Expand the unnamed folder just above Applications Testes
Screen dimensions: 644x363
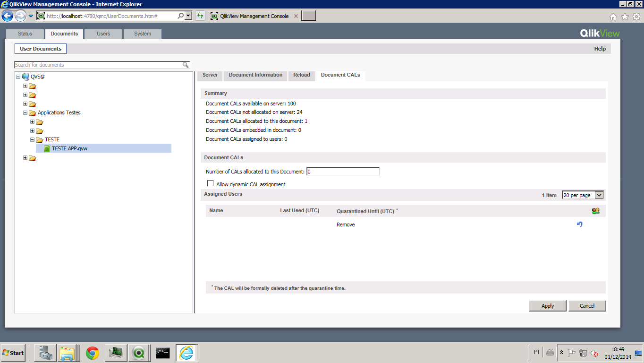(x=25, y=104)
